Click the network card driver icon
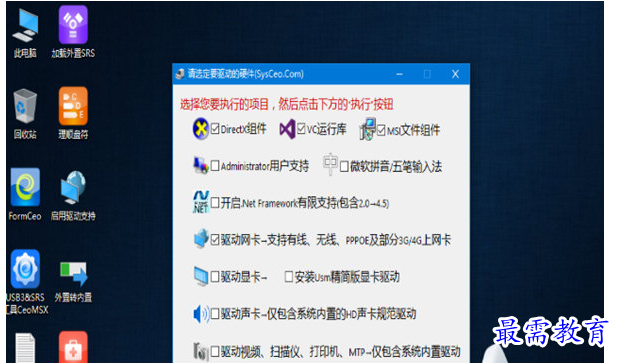 tap(201, 238)
